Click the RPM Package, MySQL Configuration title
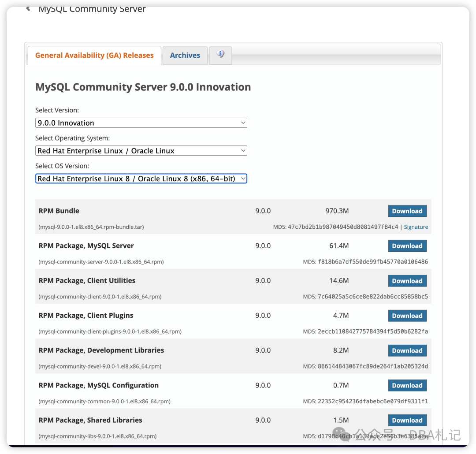This screenshot has height=454, width=476. coord(99,385)
